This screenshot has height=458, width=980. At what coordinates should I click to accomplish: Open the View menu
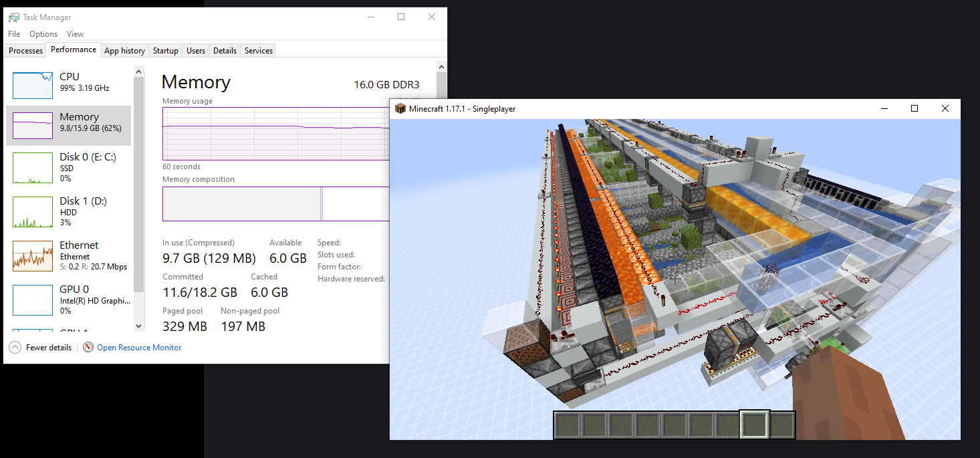pos(75,34)
